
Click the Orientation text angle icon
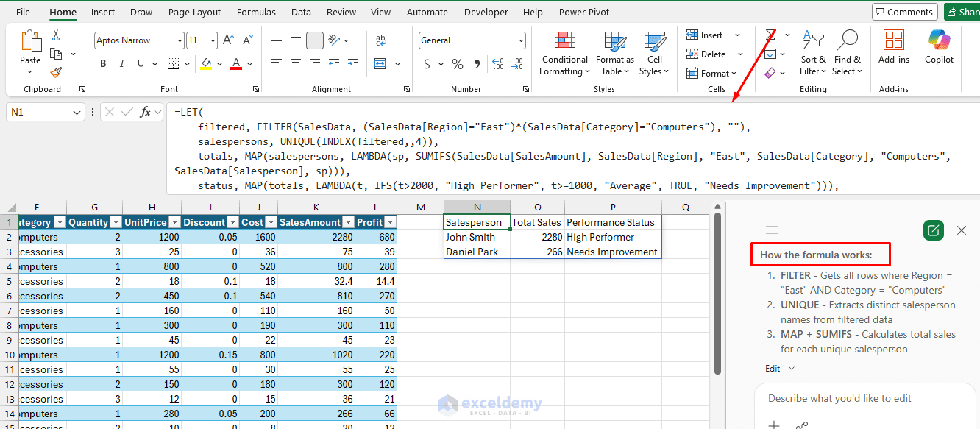tap(335, 40)
